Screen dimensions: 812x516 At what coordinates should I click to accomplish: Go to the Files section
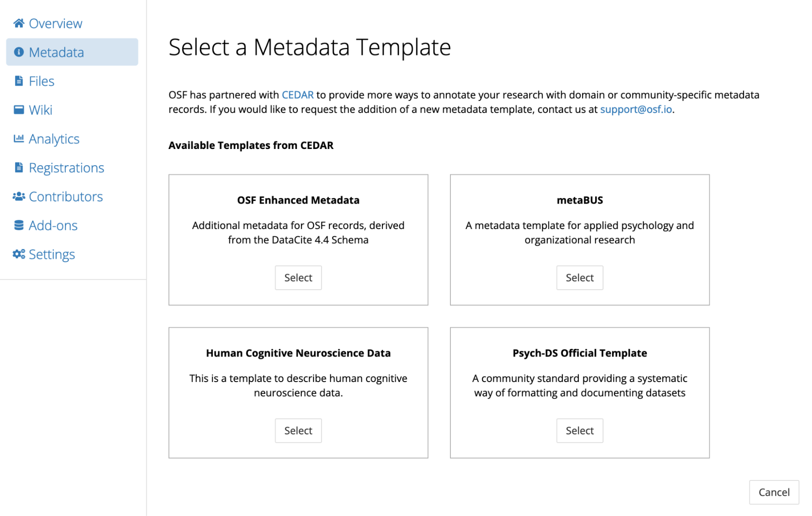[41, 81]
